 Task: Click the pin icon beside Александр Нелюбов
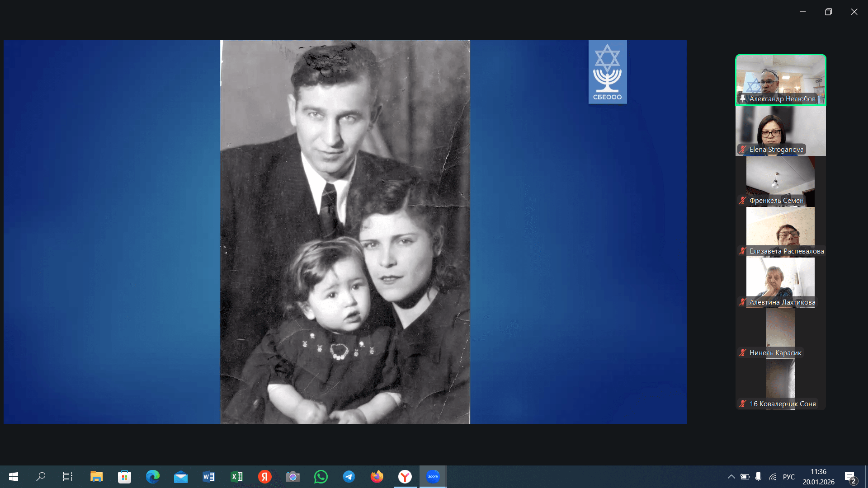pos(742,99)
